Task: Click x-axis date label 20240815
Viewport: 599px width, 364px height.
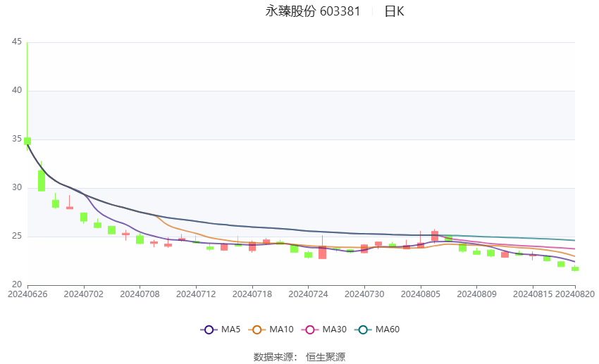Action: tap(533, 294)
